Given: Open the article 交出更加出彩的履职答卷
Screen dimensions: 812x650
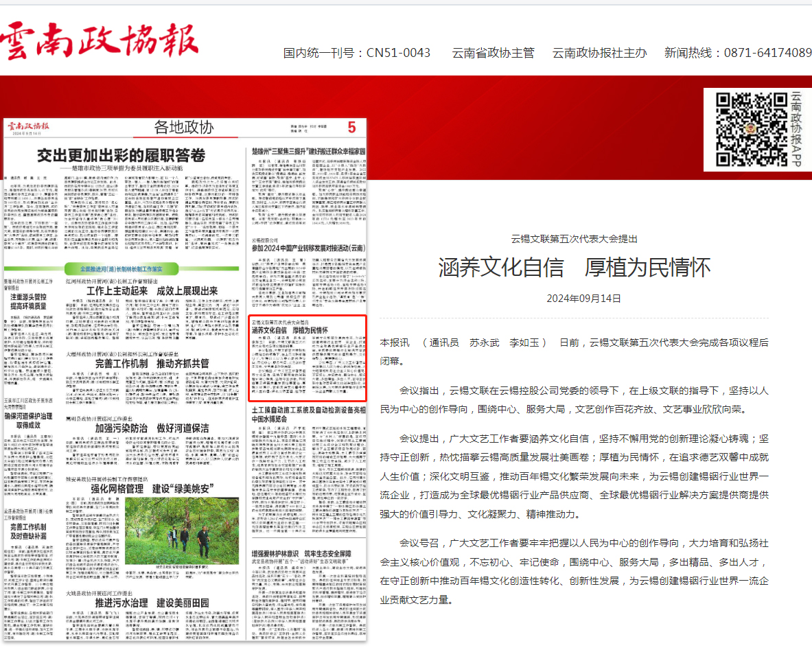Looking at the screenshot, I should pyautogui.click(x=121, y=155).
